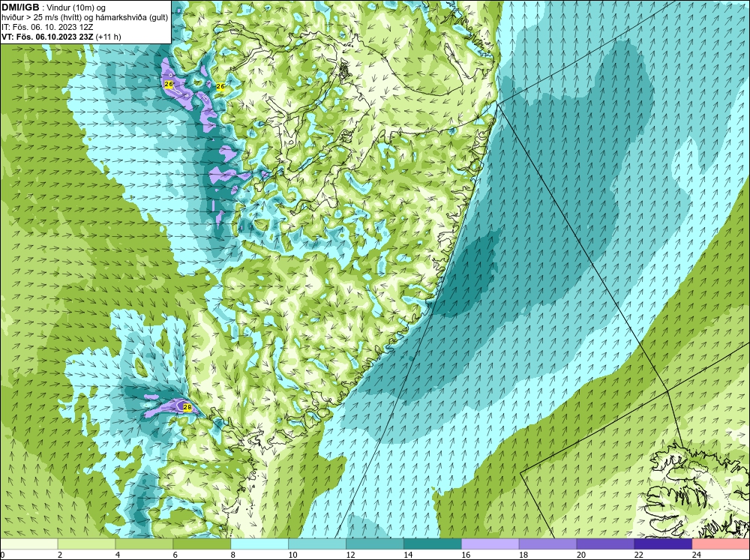Click the "DMI/IGB" title text
750x560 pixels.
point(21,7)
